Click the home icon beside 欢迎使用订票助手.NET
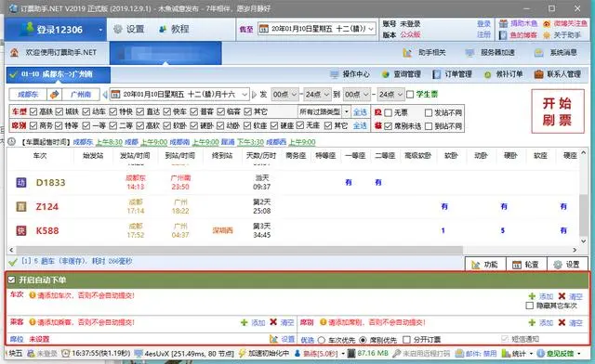 [x=15, y=52]
